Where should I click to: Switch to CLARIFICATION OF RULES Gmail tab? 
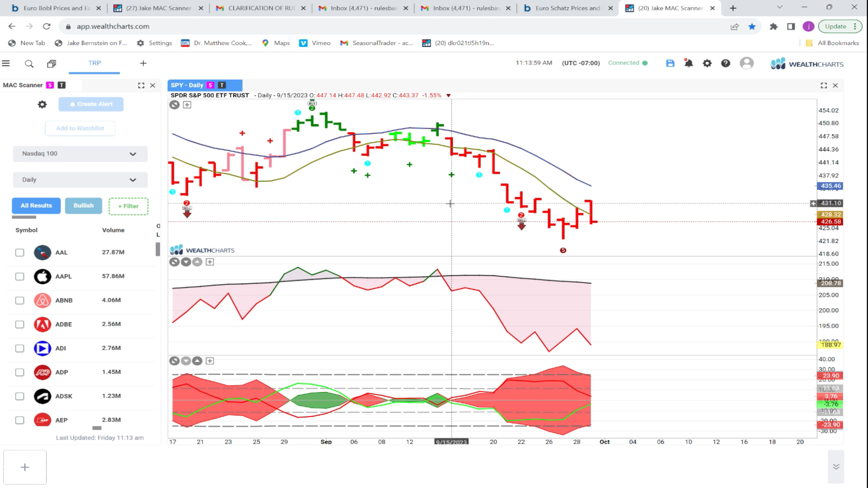point(261,8)
